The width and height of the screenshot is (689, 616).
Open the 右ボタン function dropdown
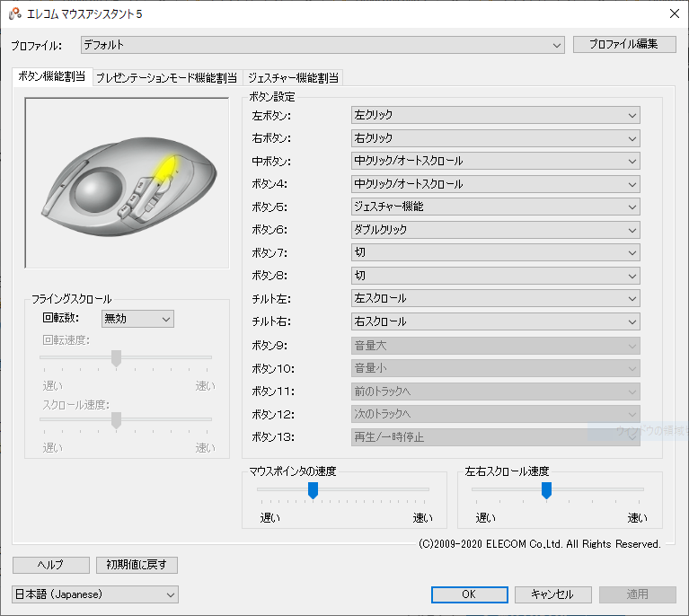pyautogui.click(x=495, y=138)
